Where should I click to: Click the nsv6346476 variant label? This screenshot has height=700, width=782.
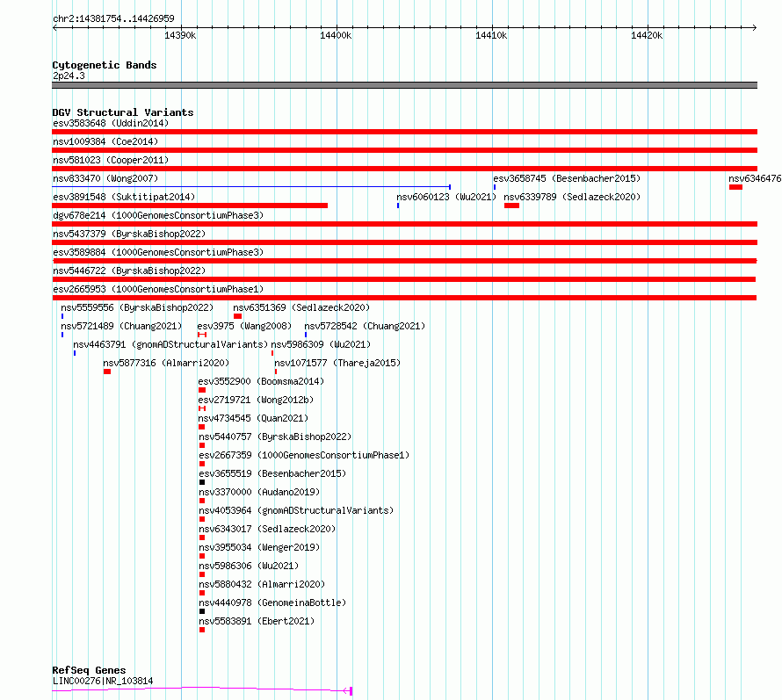(x=755, y=178)
